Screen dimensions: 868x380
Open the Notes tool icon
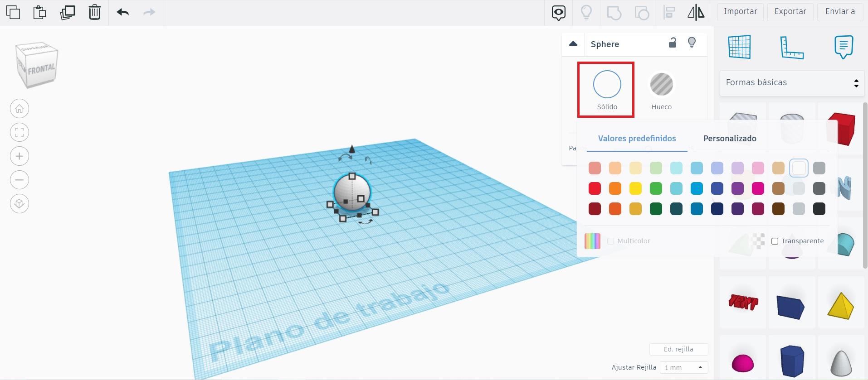click(x=844, y=47)
